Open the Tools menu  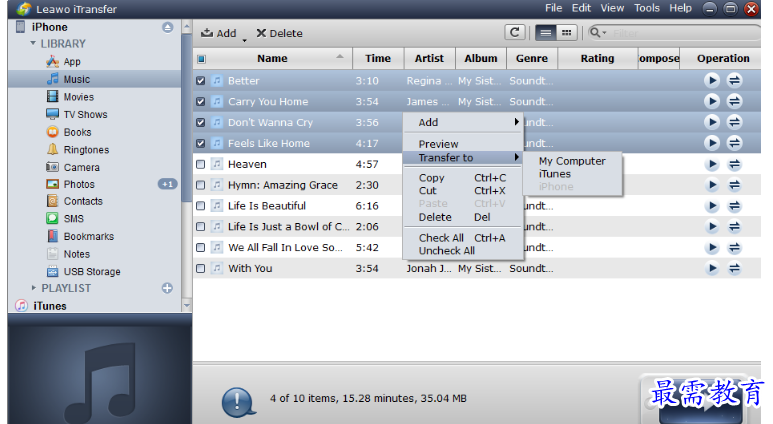pos(646,8)
